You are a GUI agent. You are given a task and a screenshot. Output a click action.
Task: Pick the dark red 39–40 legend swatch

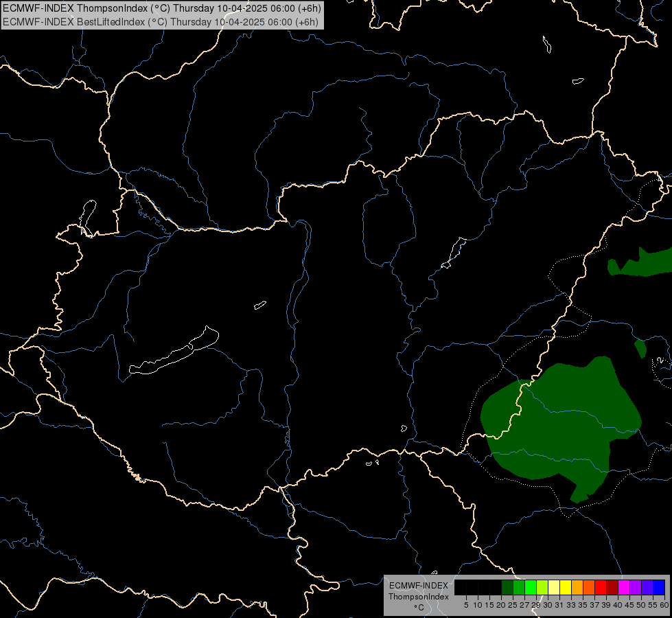(612, 587)
